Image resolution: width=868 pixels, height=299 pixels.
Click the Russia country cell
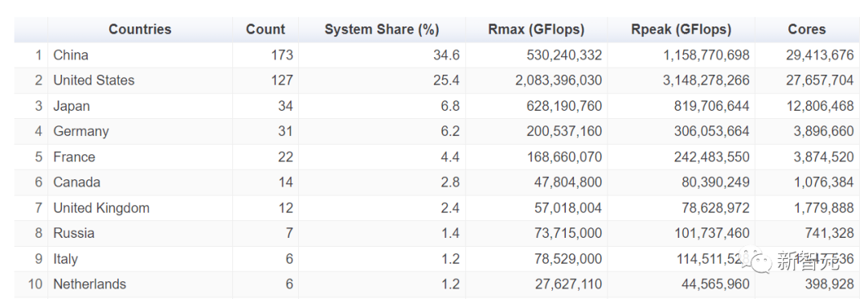coord(74,233)
